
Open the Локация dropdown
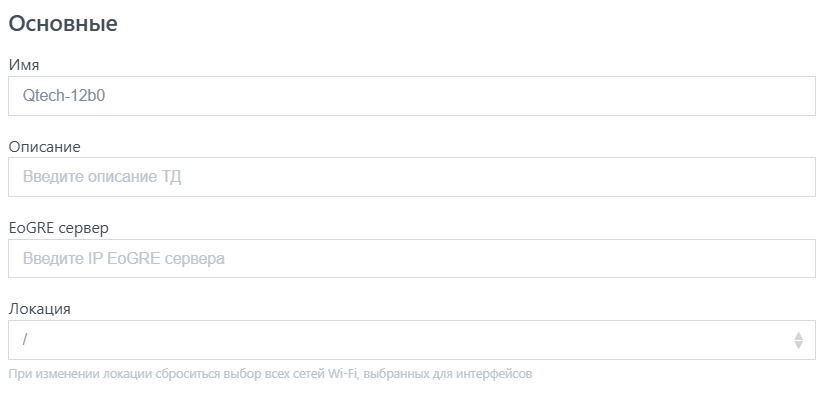point(412,340)
